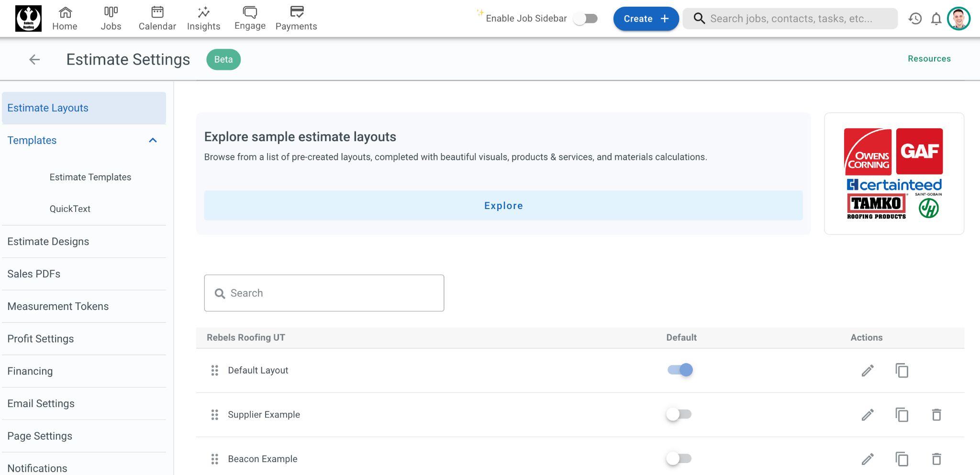Toggle the Enable Job Sidebar switch
Viewport: 980px width, 475px height.
586,19
